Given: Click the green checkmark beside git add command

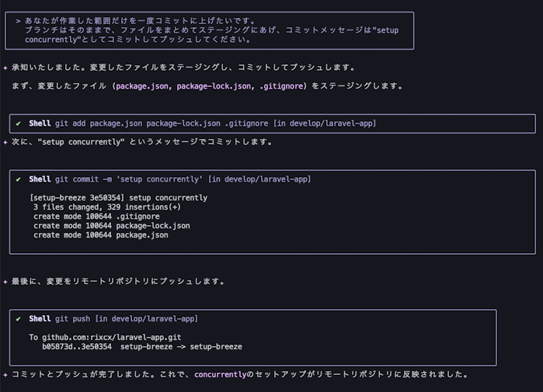Looking at the screenshot, I should [19, 123].
